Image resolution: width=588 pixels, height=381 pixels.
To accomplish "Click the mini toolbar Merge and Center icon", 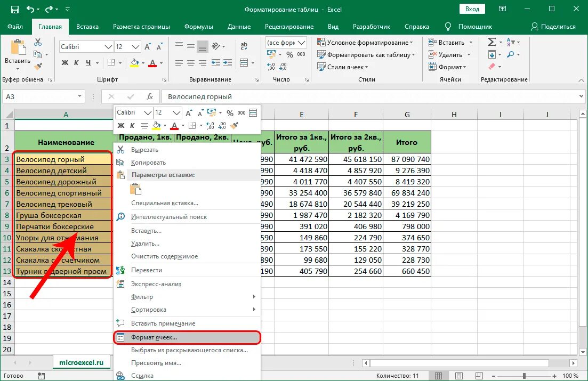I will 253,112.
